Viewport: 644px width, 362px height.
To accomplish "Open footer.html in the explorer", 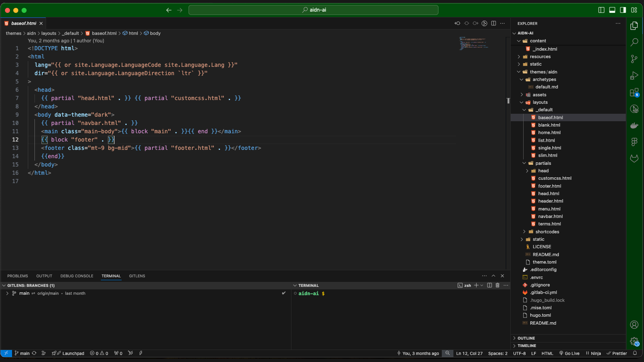I will click(549, 186).
